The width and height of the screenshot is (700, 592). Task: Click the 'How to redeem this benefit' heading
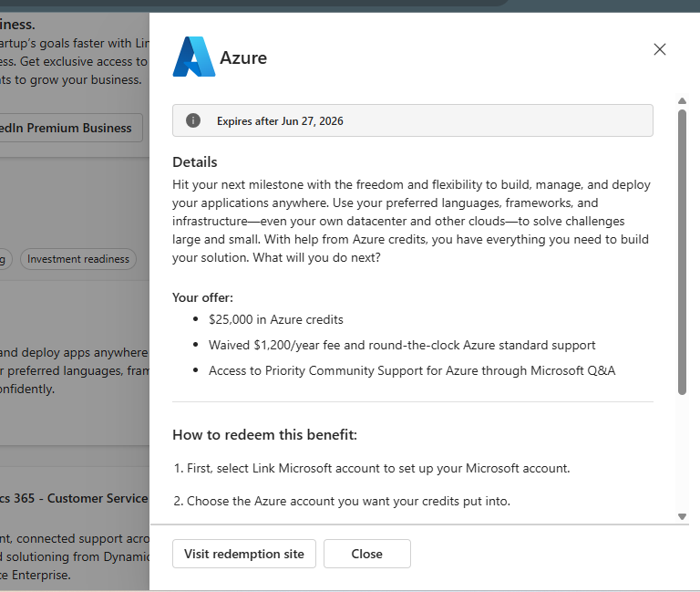click(x=264, y=434)
